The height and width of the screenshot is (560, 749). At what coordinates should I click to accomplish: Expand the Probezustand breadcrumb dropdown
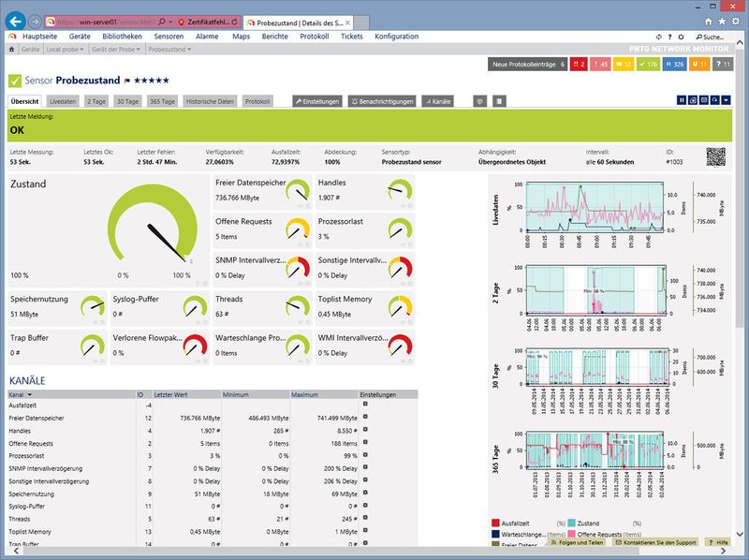tap(169, 49)
